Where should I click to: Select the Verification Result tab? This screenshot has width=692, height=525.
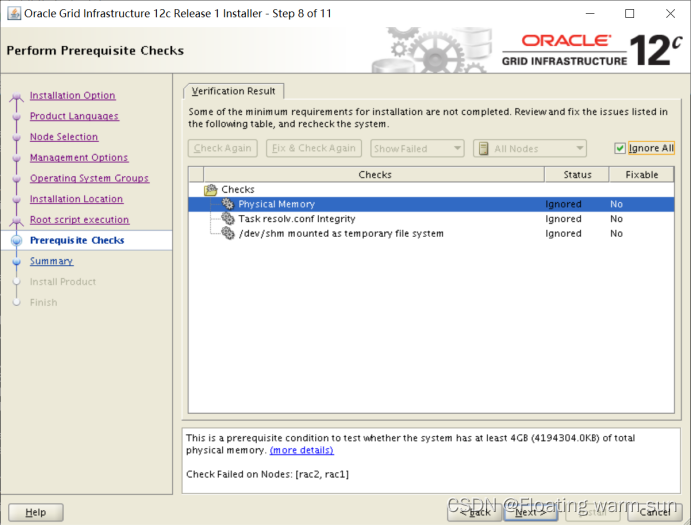click(233, 91)
